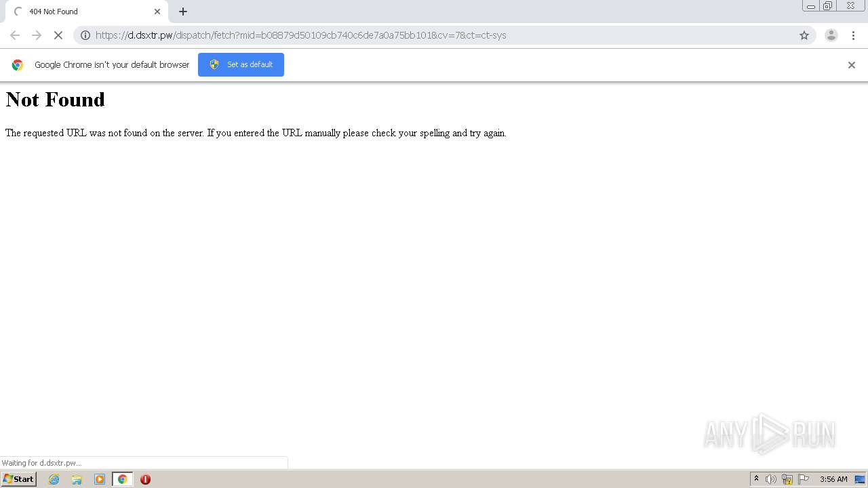Click the Set as default button

[241, 64]
